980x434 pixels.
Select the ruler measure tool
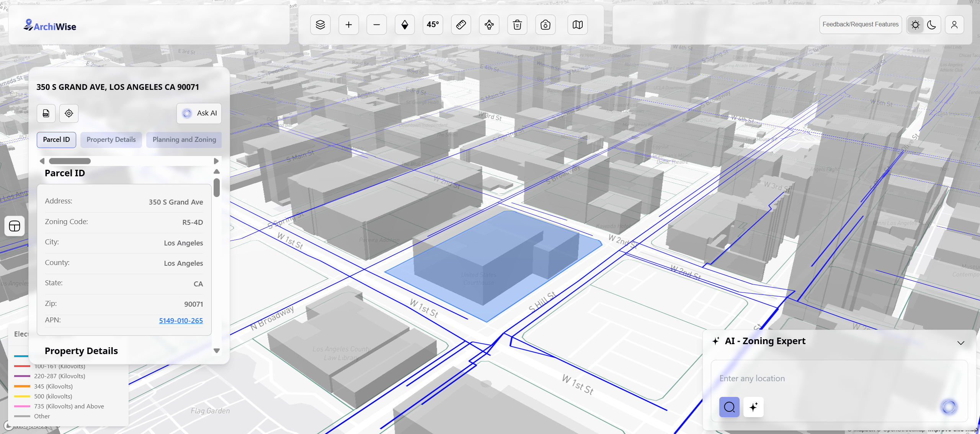pyautogui.click(x=461, y=25)
